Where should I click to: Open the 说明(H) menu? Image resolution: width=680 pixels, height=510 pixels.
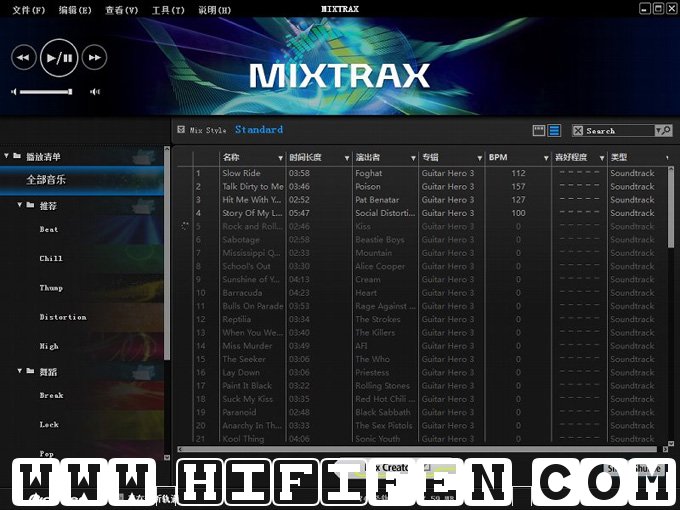[214, 10]
